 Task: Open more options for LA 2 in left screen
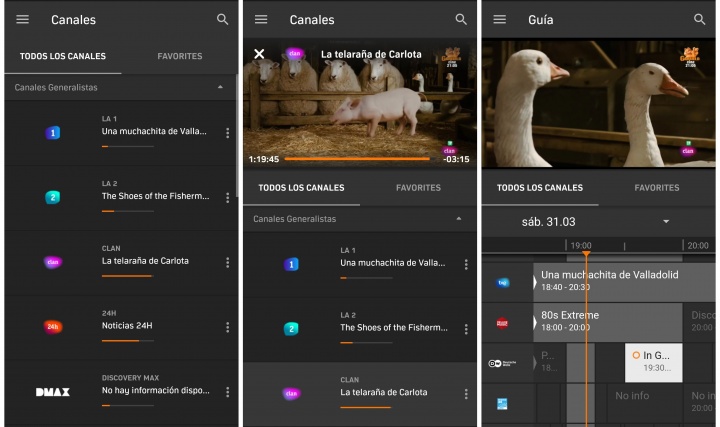227,198
